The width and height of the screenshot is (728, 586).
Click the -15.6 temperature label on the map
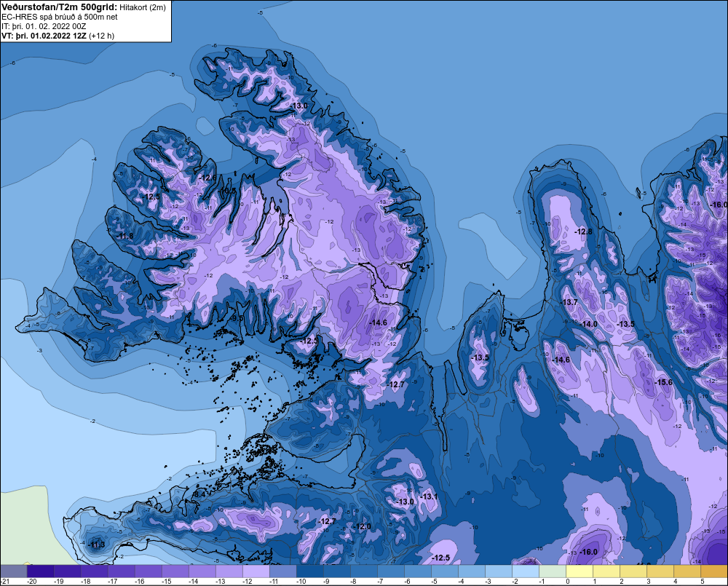[x=663, y=382]
